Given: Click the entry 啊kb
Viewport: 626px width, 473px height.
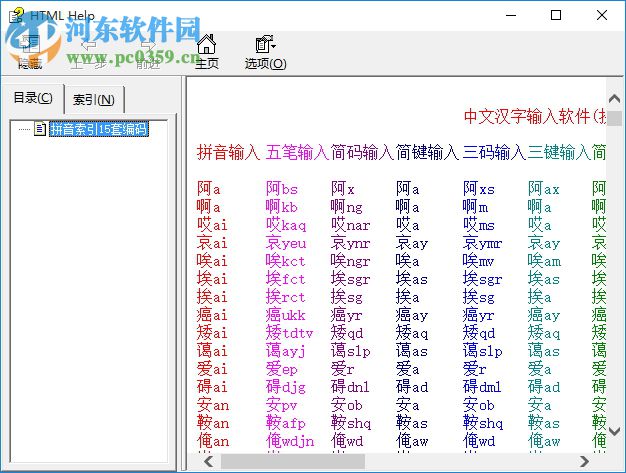Looking at the screenshot, I should pos(282,207).
